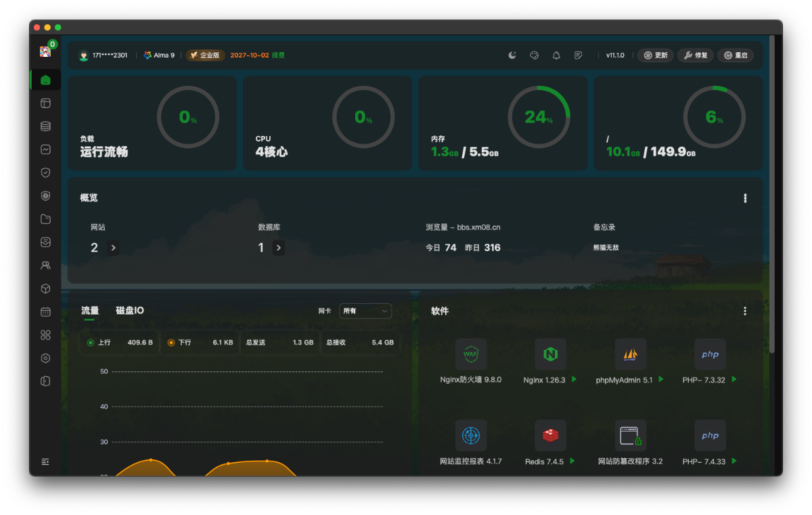Select the 流量 traffic tab
The height and width of the screenshot is (515, 812).
click(90, 311)
